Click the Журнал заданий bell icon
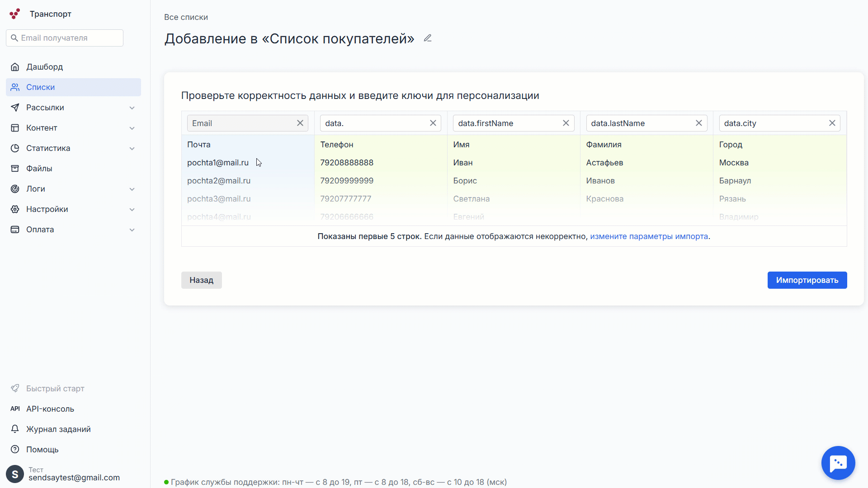Viewport: 868px width, 488px height. [15, 429]
